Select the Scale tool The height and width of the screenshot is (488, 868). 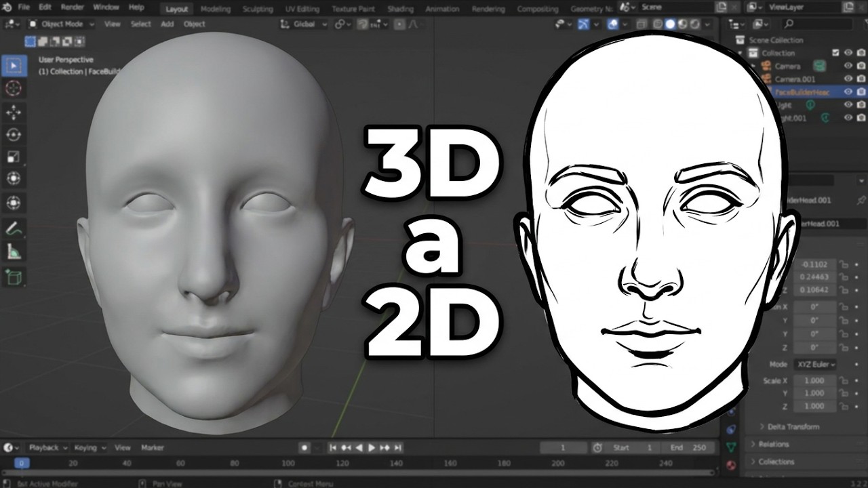[x=14, y=157]
